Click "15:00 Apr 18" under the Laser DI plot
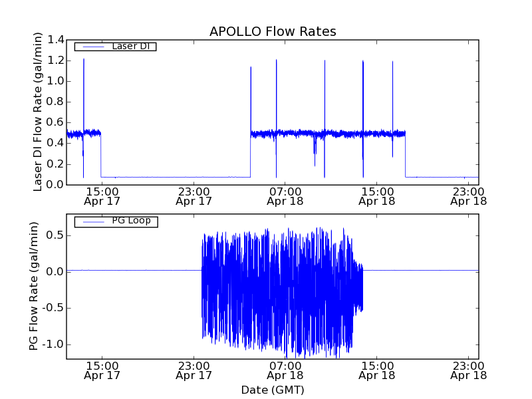 (377, 197)
